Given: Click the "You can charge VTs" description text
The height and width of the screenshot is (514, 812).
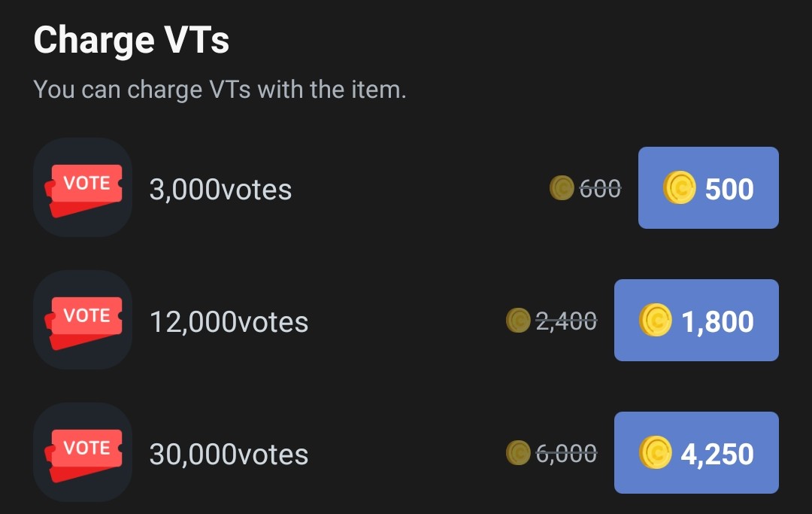Looking at the screenshot, I should 220,90.
